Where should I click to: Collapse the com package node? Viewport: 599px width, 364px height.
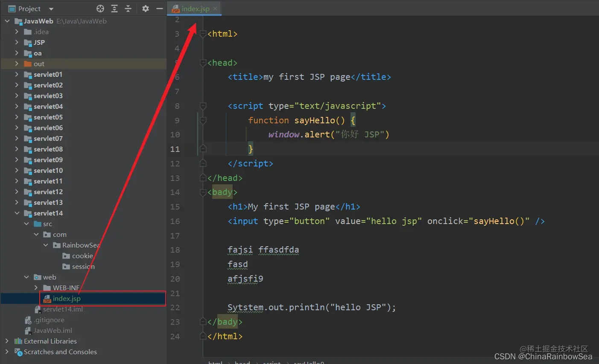pyautogui.click(x=36, y=234)
